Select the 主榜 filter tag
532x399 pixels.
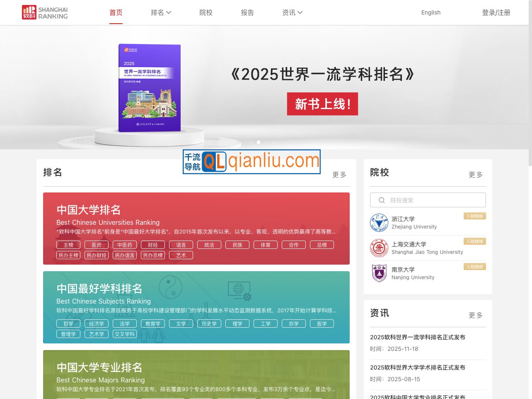pos(68,245)
